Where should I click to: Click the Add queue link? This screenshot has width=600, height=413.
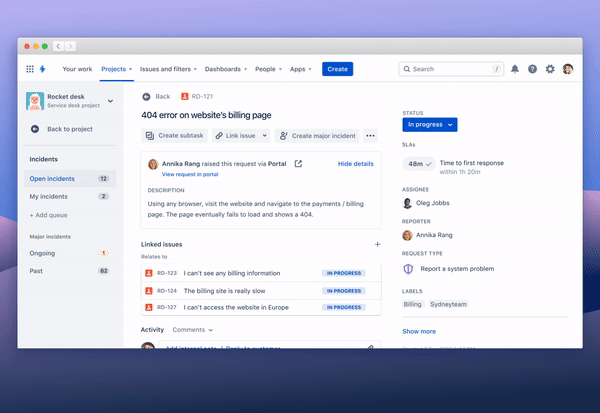49,215
